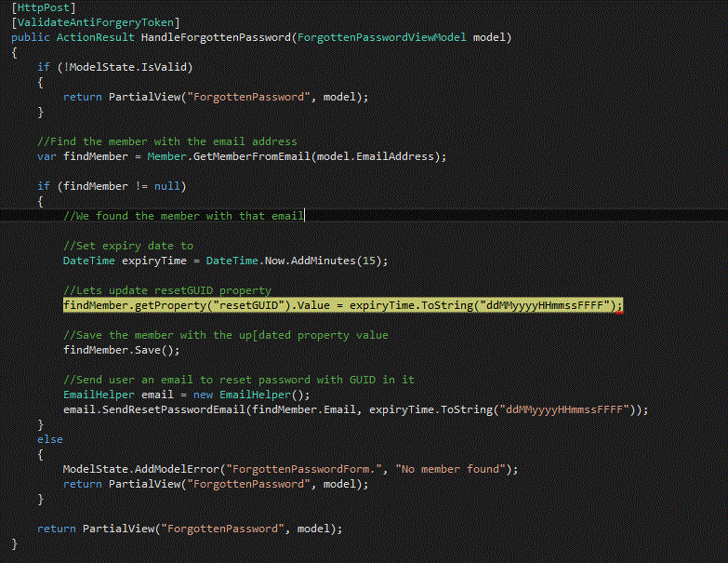Click the comment 'Find the member with the email address'
The height and width of the screenshot is (563, 728).
[x=167, y=141]
